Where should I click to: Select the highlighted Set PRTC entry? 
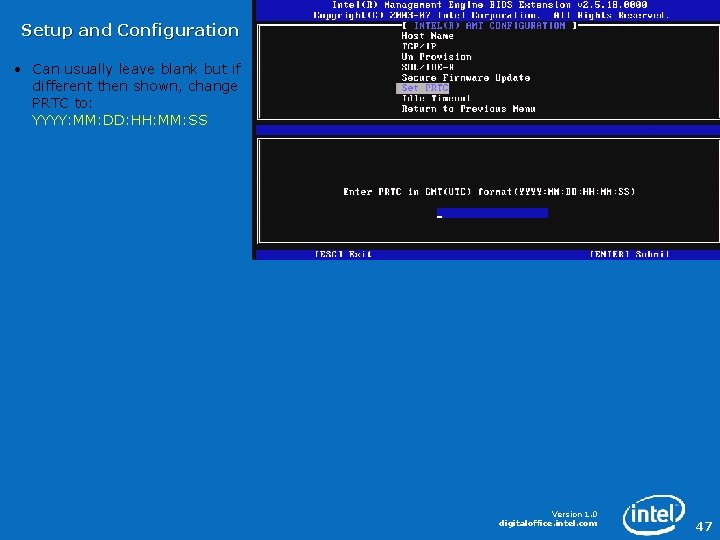422,88
